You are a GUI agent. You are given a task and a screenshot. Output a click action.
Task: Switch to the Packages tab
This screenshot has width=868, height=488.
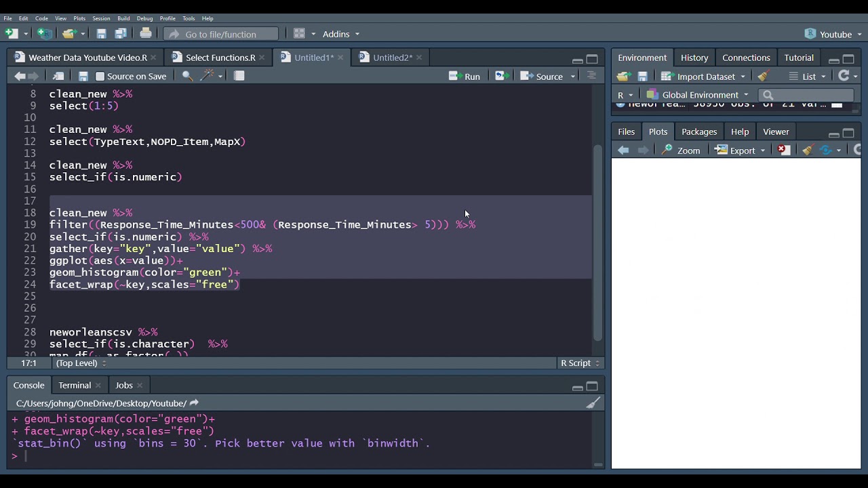[x=699, y=132]
